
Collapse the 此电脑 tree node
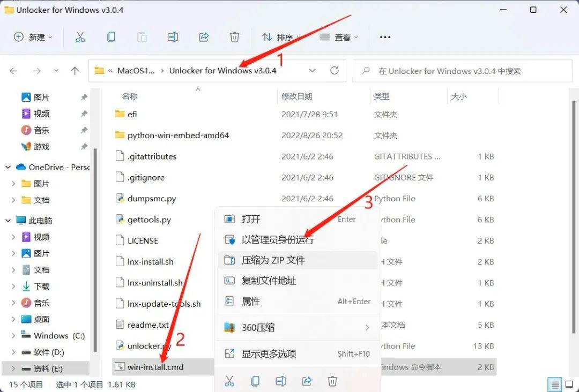coord(8,221)
